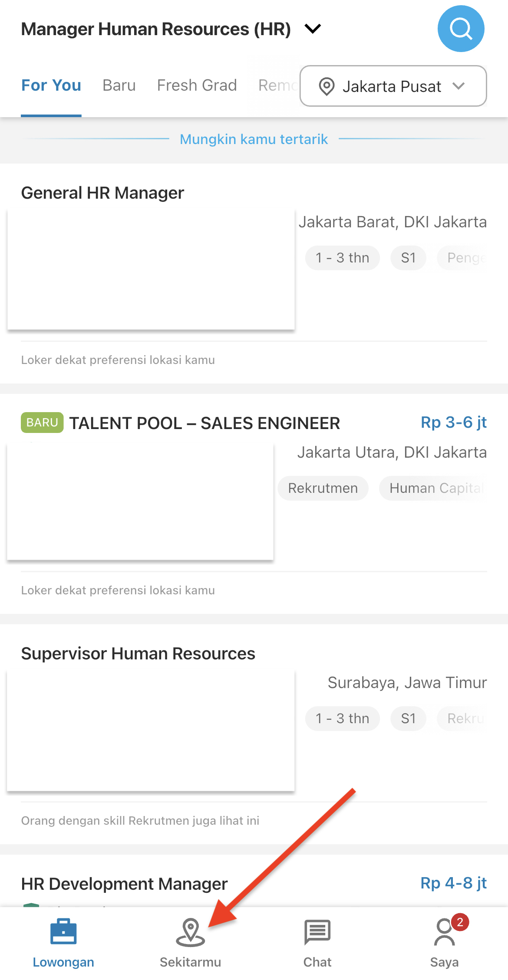Switch to the Baru tab
This screenshot has width=508, height=980.
[x=119, y=85]
